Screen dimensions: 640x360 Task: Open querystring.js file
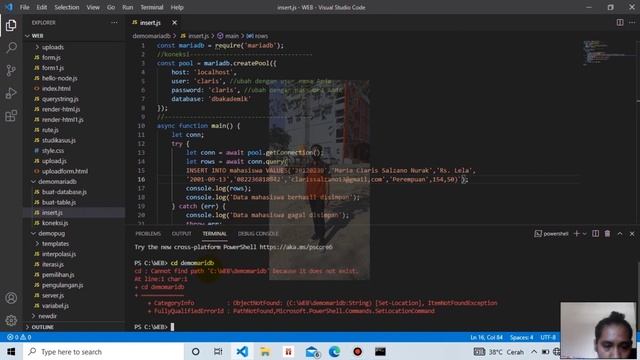click(60, 99)
